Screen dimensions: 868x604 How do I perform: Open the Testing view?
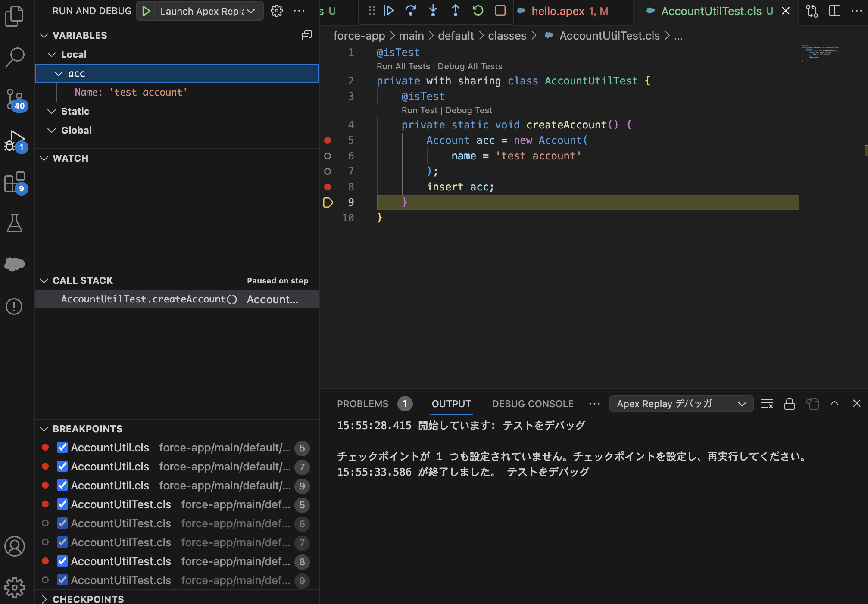pos(16,224)
